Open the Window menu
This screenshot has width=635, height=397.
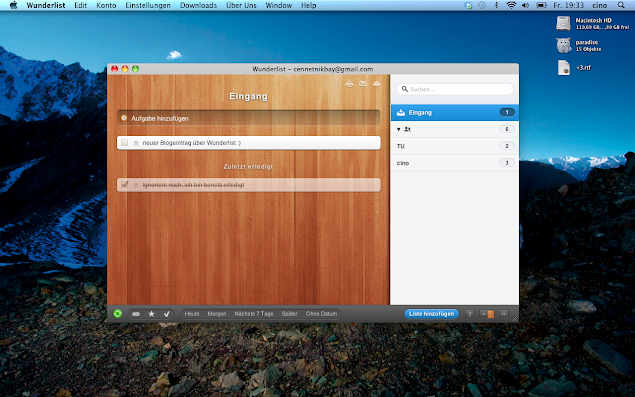pos(279,5)
